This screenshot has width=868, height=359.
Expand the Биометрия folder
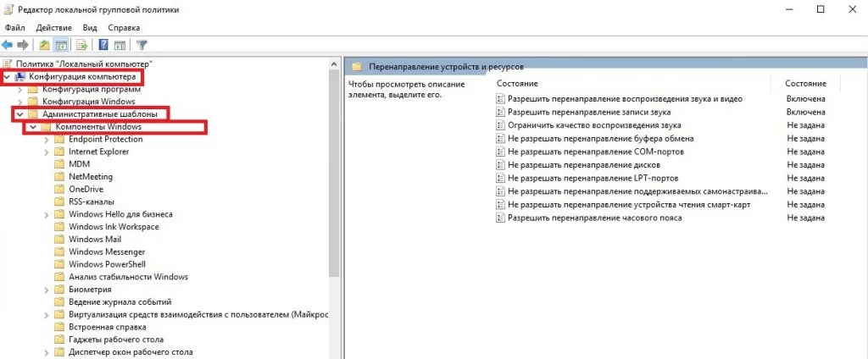(x=47, y=290)
